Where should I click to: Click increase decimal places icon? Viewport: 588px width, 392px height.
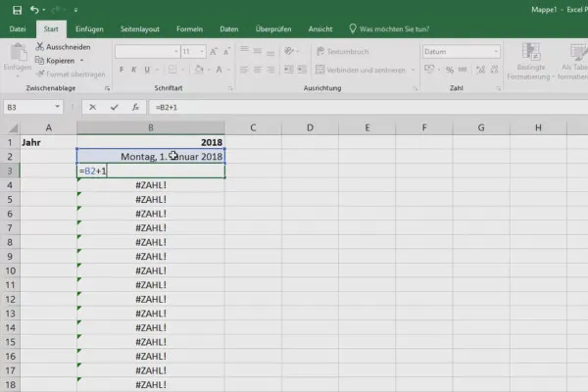(481, 70)
